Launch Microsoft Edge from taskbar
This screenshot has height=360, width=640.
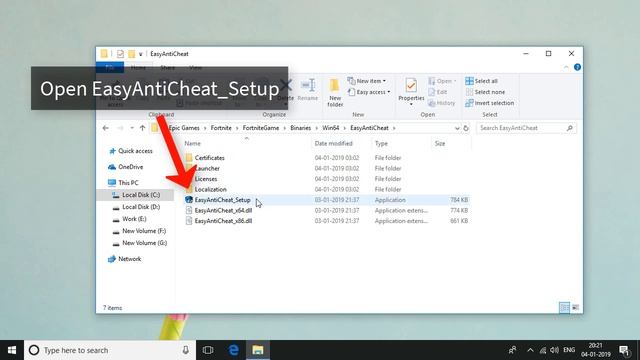(233, 350)
